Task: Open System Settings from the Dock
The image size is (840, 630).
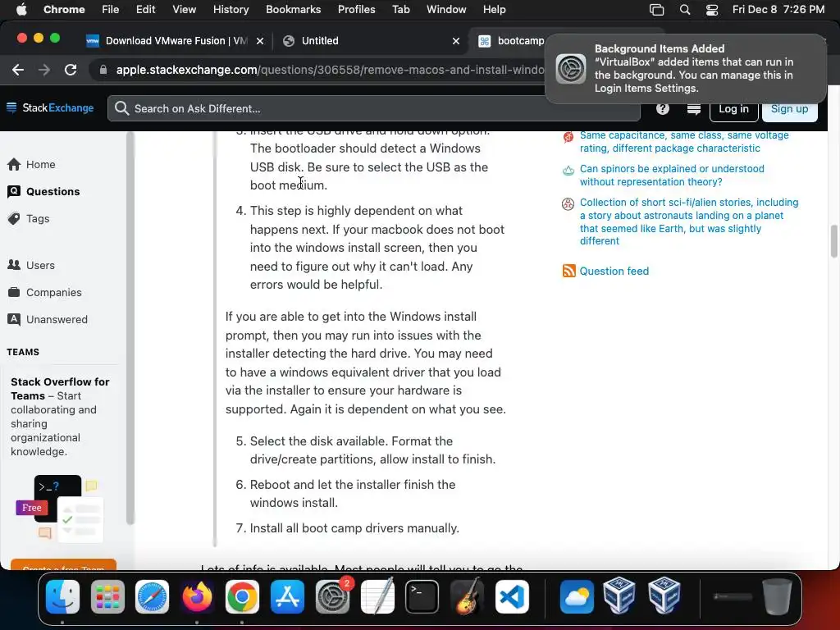Action: click(333, 597)
